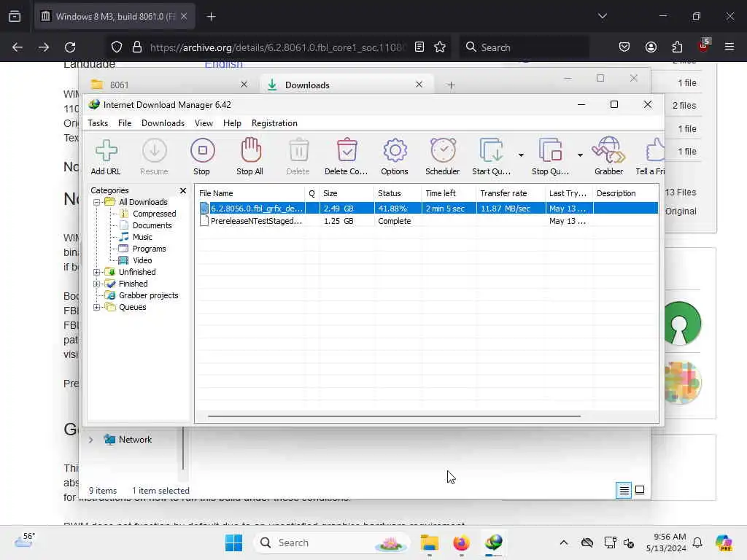The height and width of the screenshot is (560, 747).
Task: Open the Grabber tool
Action: (609, 156)
